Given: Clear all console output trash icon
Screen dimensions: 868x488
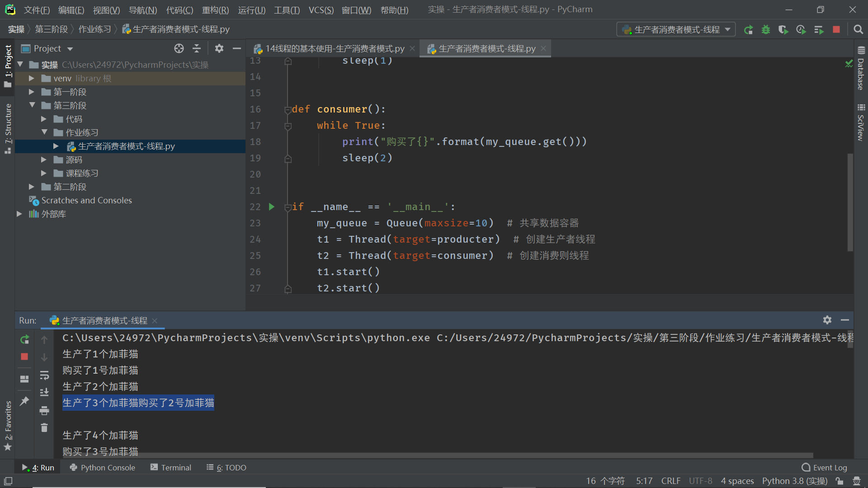Looking at the screenshot, I should (x=44, y=427).
